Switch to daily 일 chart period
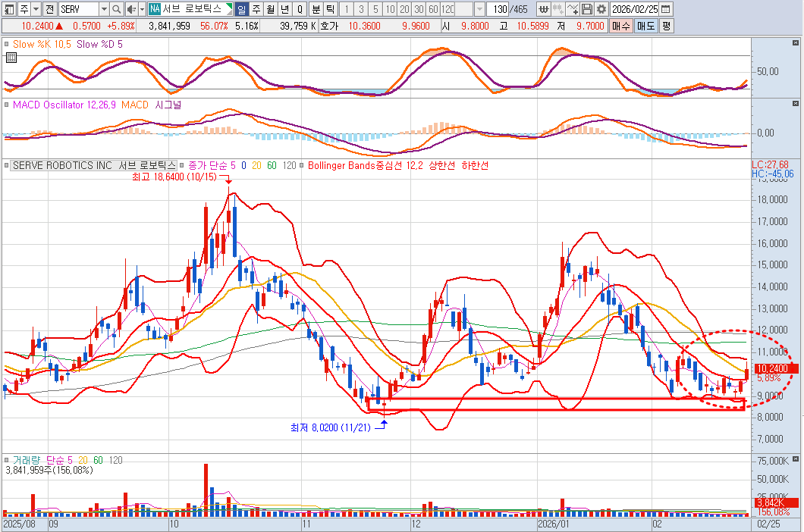Viewport: 804px width, 532px height. [x=241, y=9]
